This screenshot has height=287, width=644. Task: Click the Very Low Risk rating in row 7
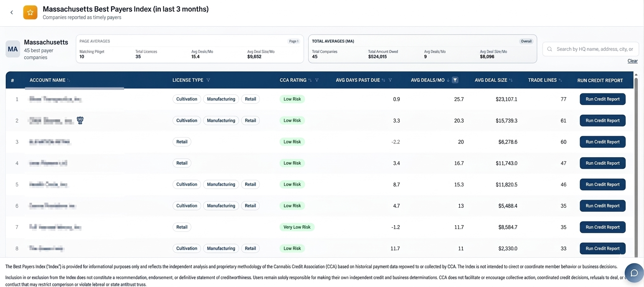tap(297, 227)
